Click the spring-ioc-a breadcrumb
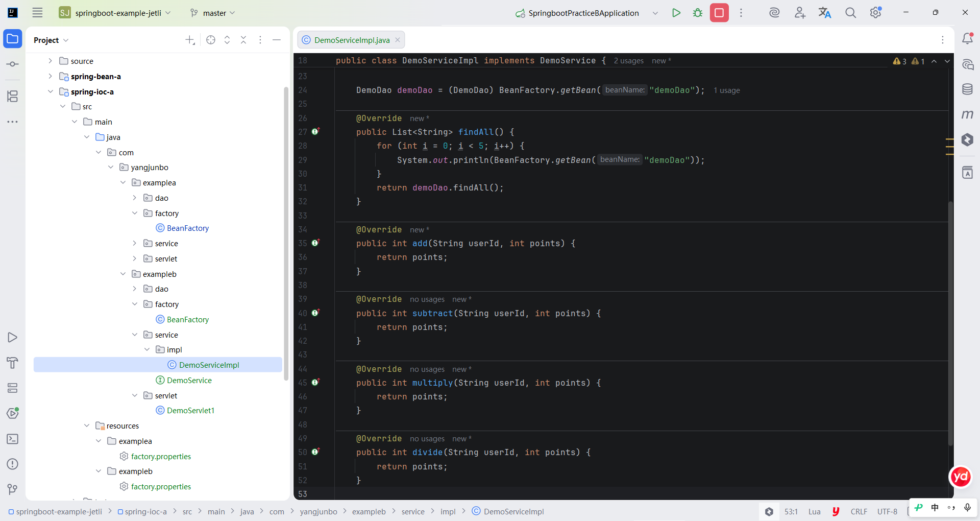This screenshot has height=521, width=980. point(142,511)
